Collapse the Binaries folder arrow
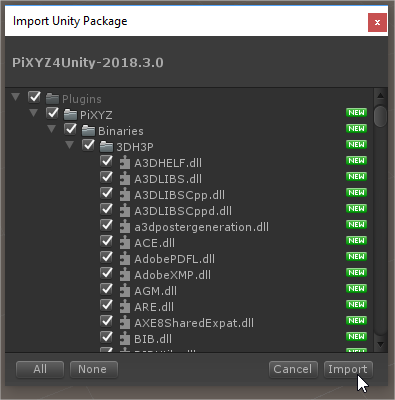The height and width of the screenshot is (400, 395). 51,129
